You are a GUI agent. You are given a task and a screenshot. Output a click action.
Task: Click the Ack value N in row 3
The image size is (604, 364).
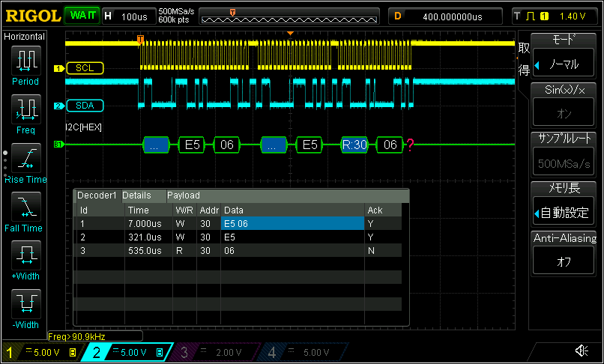click(x=372, y=251)
